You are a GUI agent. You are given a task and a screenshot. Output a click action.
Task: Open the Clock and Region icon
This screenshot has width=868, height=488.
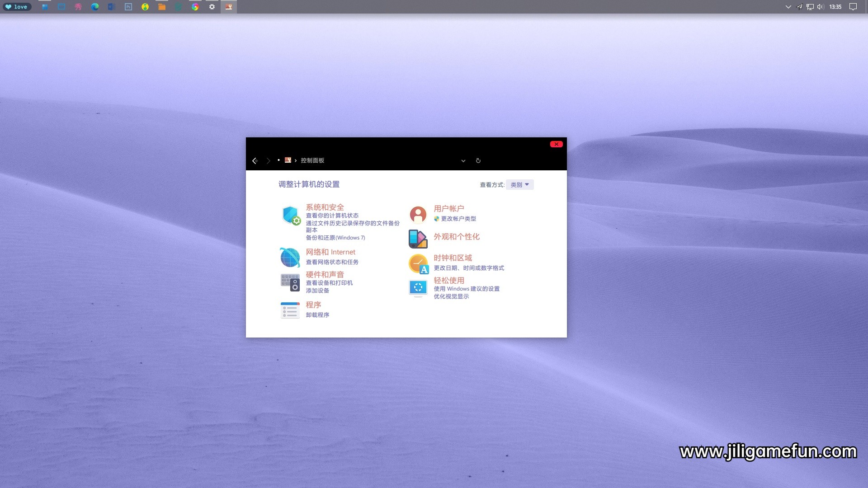418,264
